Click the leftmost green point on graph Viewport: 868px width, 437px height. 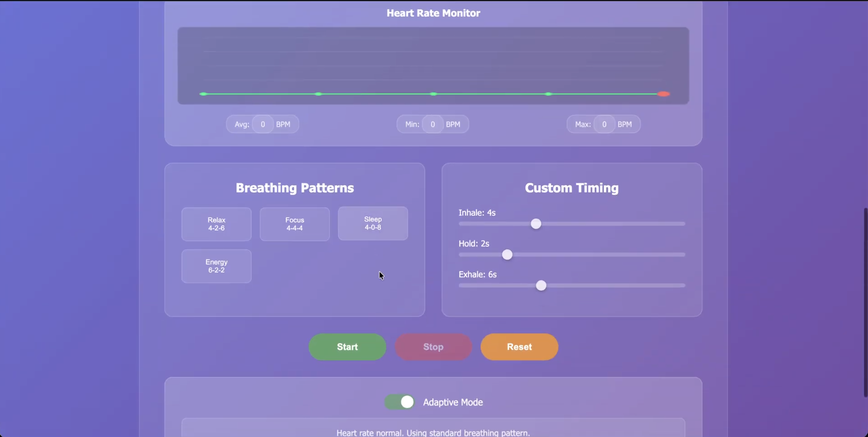[x=203, y=94]
